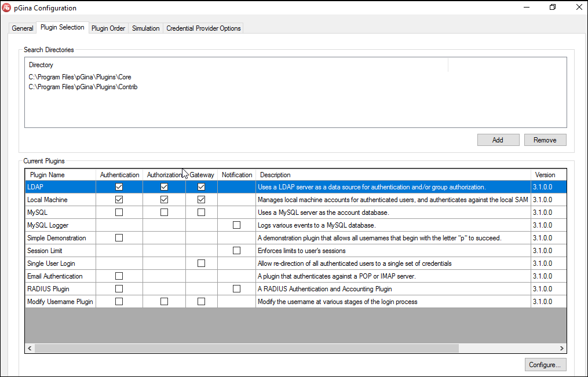Image resolution: width=588 pixels, height=377 pixels.
Task: Enable Modify Username Plugin Authentication checkbox
Action: tap(119, 301)
